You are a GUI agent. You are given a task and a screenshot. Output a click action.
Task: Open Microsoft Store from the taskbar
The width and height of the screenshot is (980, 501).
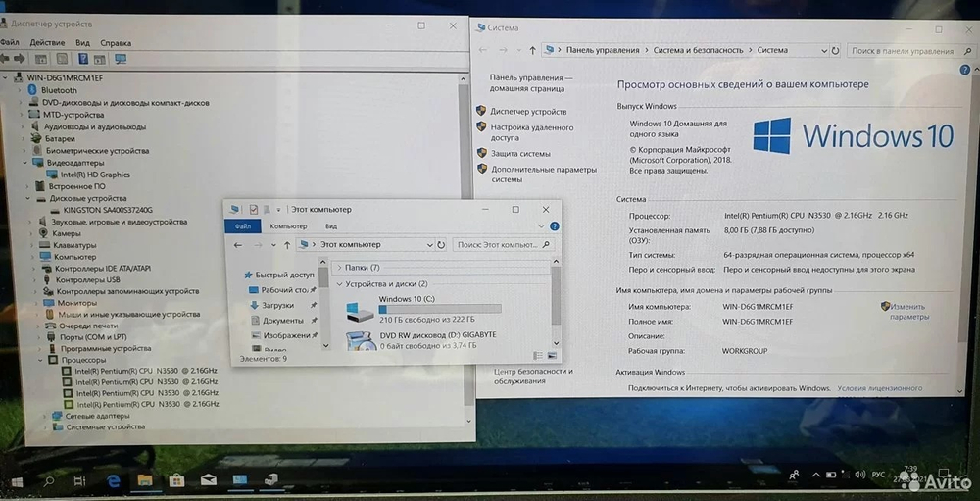point(176,479)
